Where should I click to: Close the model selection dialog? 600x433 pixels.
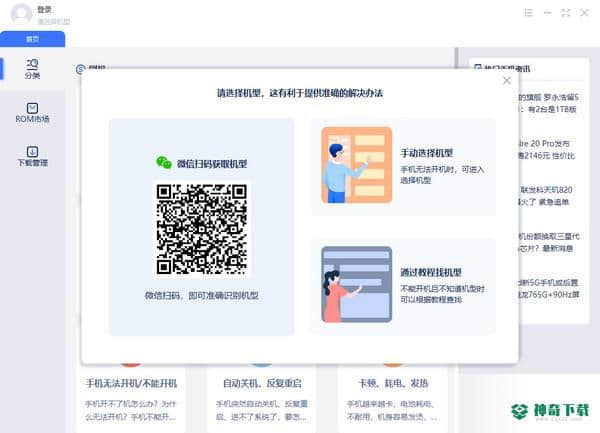(x=507, y=81)
